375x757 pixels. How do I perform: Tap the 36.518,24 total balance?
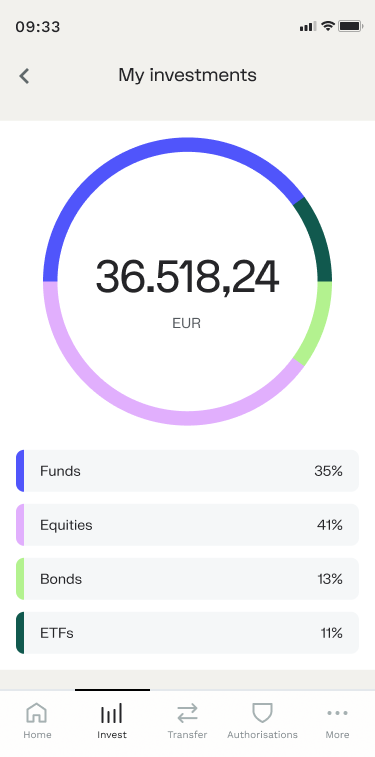(x=187, y=276)
